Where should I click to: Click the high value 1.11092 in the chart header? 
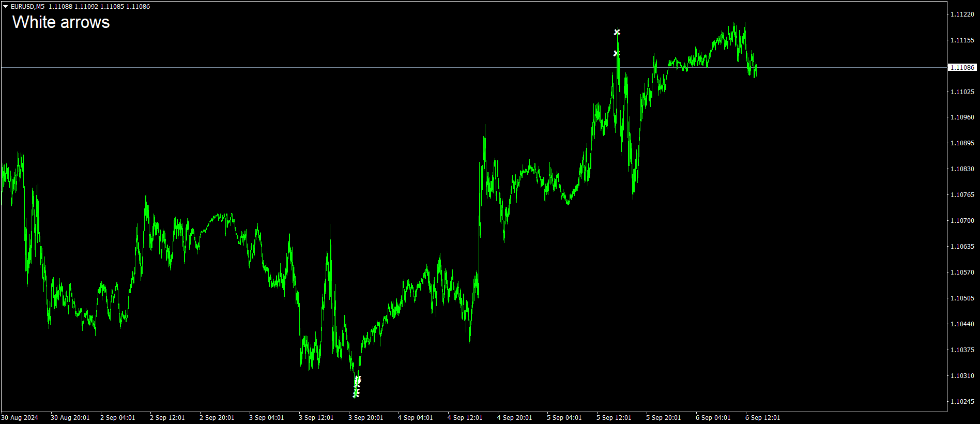86,7
